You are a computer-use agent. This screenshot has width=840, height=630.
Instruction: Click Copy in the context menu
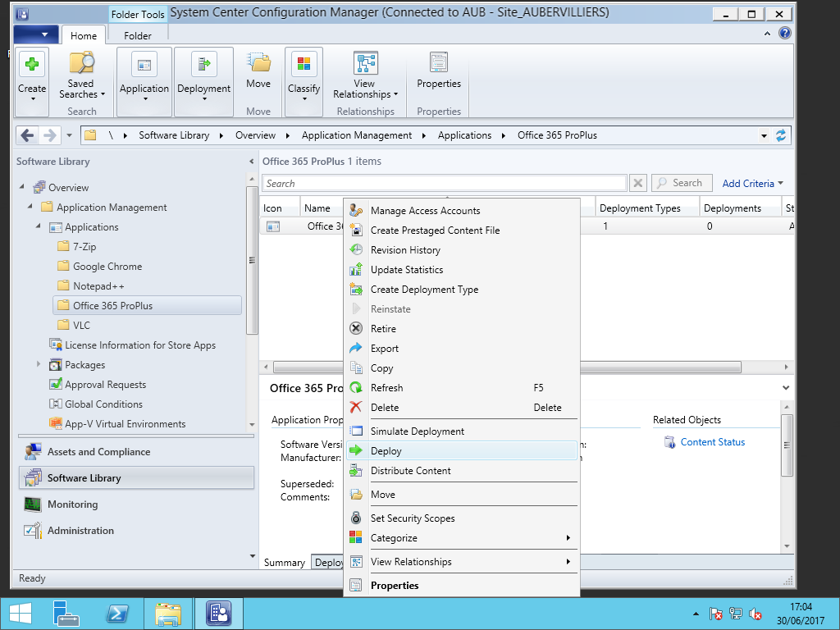pos(462,368)
